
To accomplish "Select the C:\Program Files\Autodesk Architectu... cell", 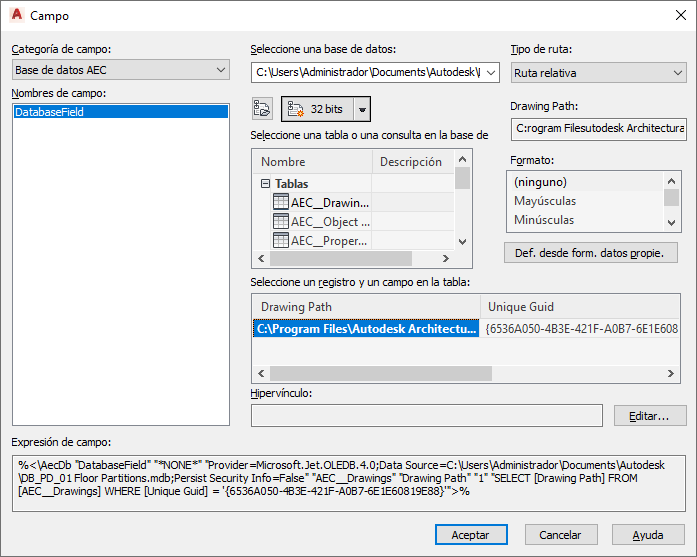I will (x=366, y=329).
